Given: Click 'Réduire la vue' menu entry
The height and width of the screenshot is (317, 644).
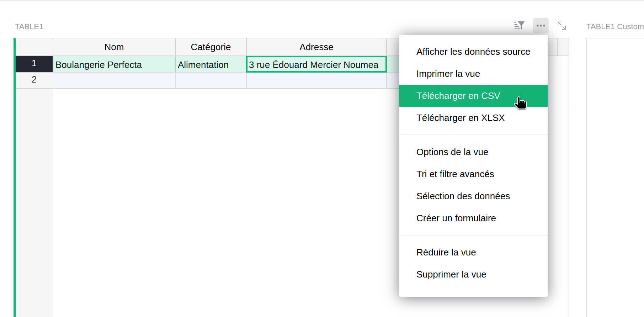Looking at the screenshot, I should tap(446, 252).
